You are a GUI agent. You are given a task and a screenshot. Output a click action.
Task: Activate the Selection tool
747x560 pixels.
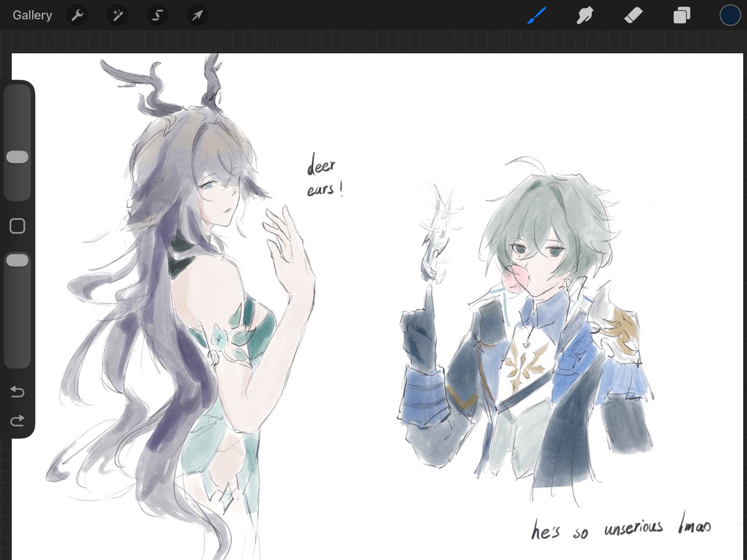coord(157,15)
